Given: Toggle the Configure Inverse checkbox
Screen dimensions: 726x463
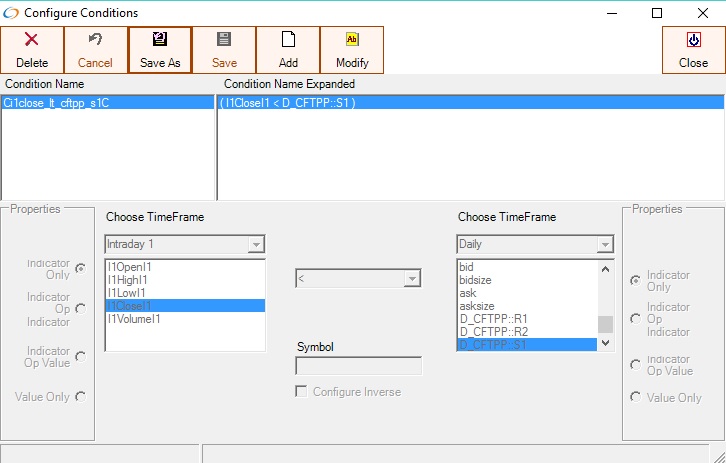Looking at the screenshot, I should [301, 391].
